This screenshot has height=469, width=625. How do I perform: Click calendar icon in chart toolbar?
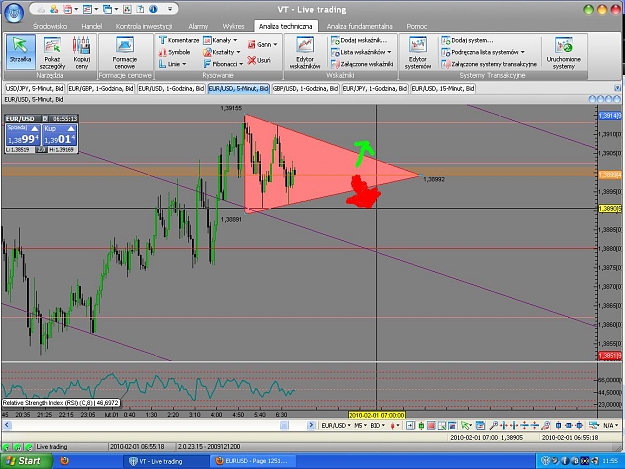[x=480, y=426]
